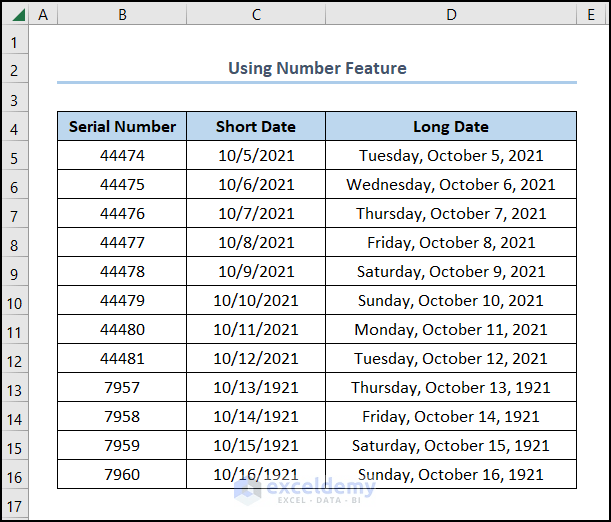Select 'Friday, October 14, 1921' cell

(x=451, y=416)
